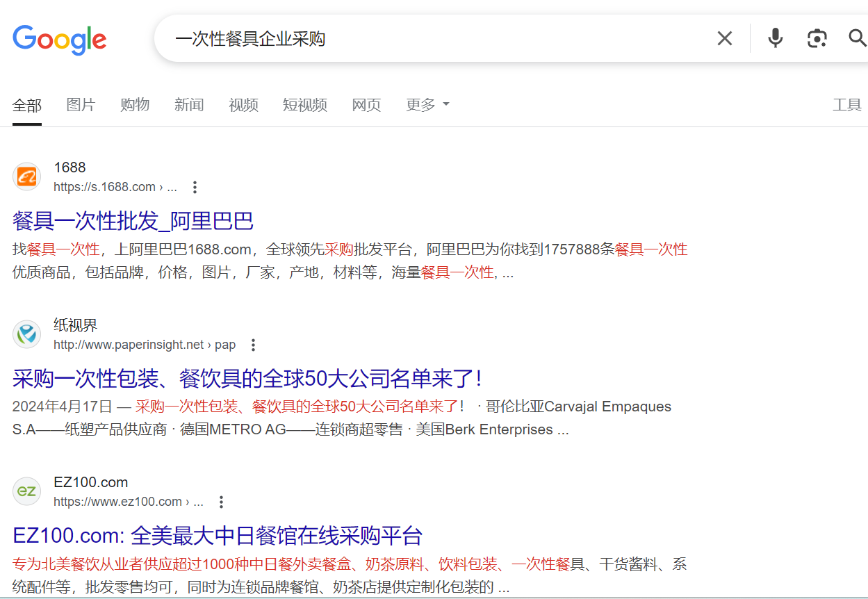Click the EZ100.com site name text

tap(90, 482)
